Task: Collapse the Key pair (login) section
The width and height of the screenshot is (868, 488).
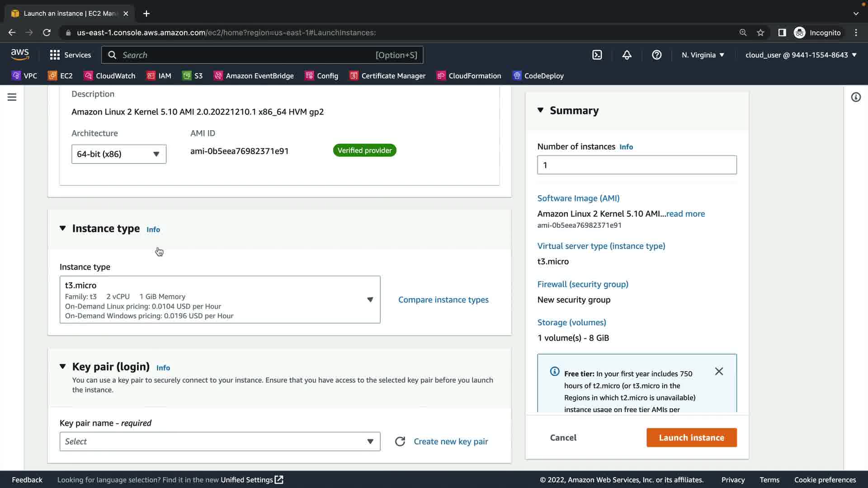Action: click(63, 366)
